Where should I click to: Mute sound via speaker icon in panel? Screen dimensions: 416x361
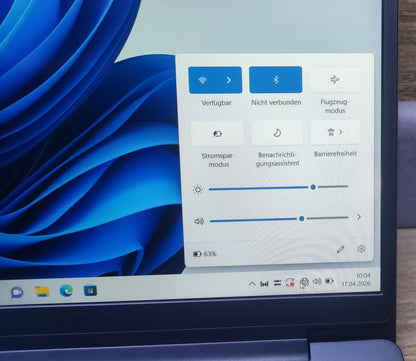point(199,221)
